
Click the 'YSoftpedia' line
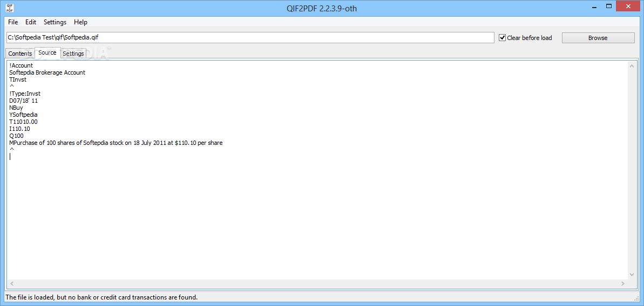23,114
